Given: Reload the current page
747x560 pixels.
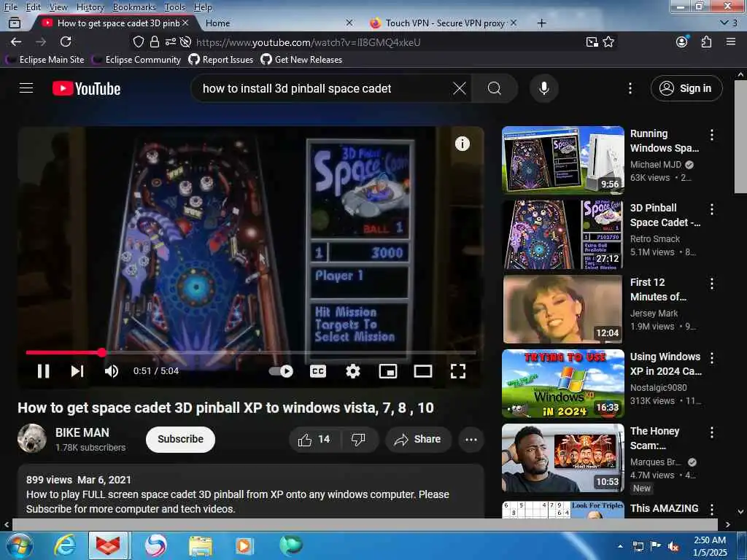Looking at the screenshot, I should pos(66,42).
